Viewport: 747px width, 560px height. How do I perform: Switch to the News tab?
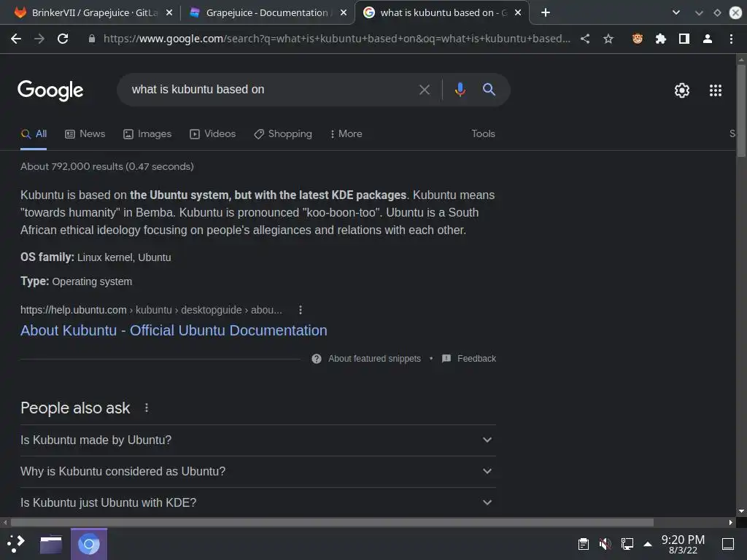(x=85, y=134)
